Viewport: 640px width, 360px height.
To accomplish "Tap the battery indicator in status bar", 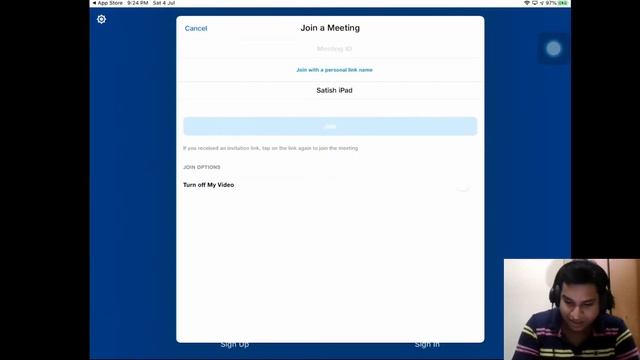I will click(x=563, y=3).
